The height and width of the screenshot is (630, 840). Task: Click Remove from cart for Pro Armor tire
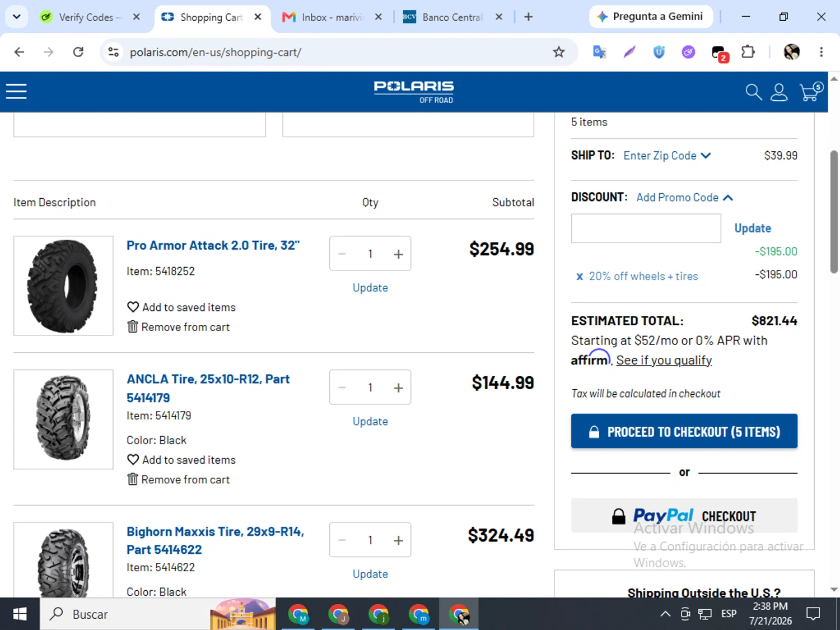(x=185, y=327)
